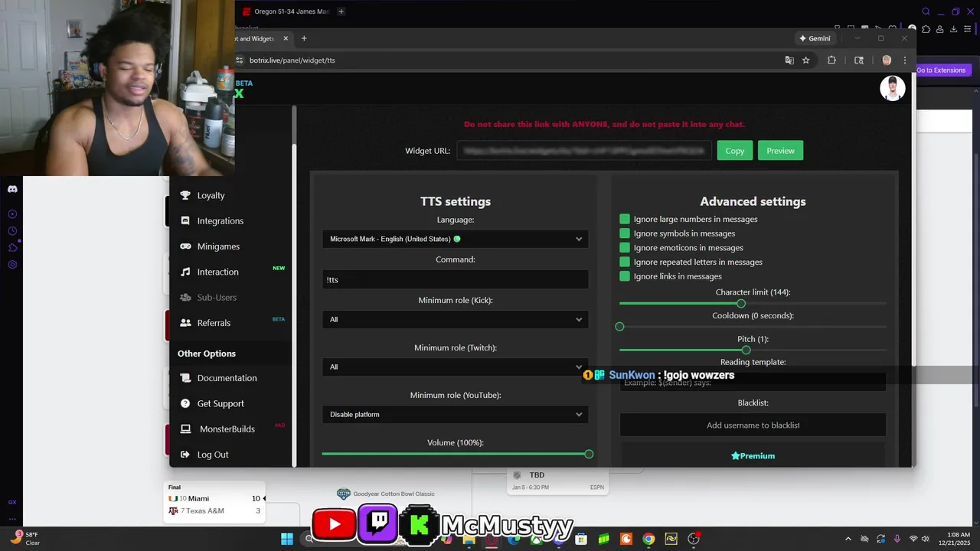Click the Pitch slider handle
Viewport: 980px width, 551px height.
coord(746,350)
